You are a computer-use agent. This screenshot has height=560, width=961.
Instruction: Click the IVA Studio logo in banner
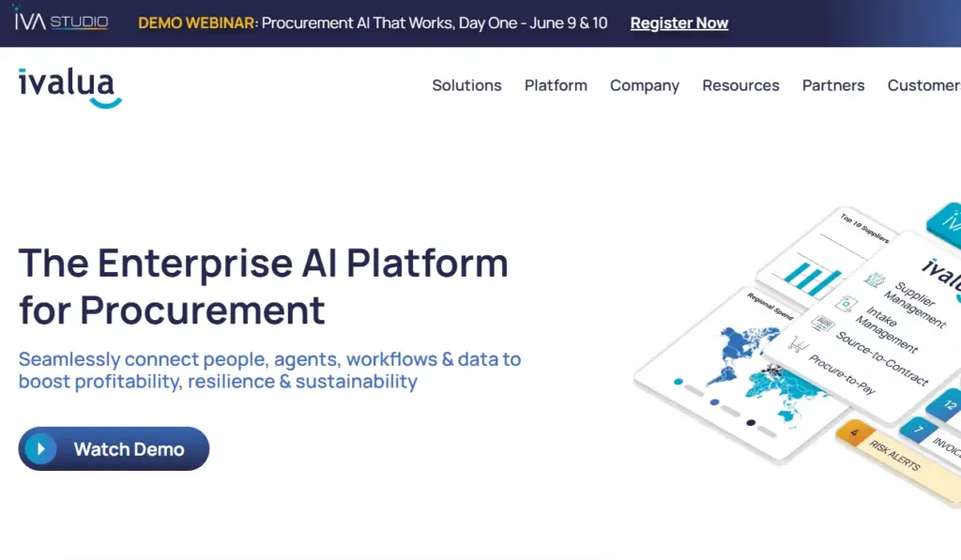61,21
